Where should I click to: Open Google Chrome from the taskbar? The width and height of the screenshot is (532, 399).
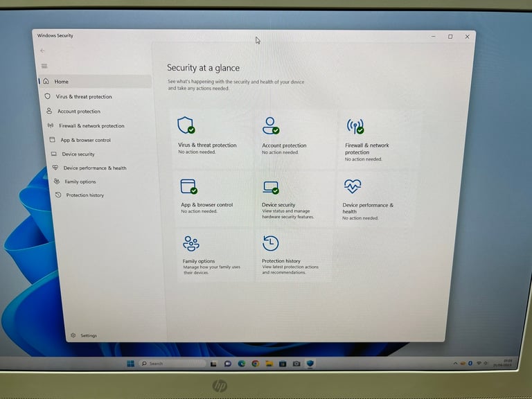[x=256, y=364]
